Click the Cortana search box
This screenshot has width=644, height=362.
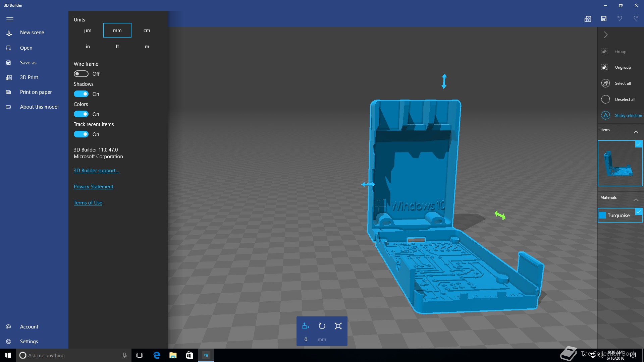tap(73, 355)
